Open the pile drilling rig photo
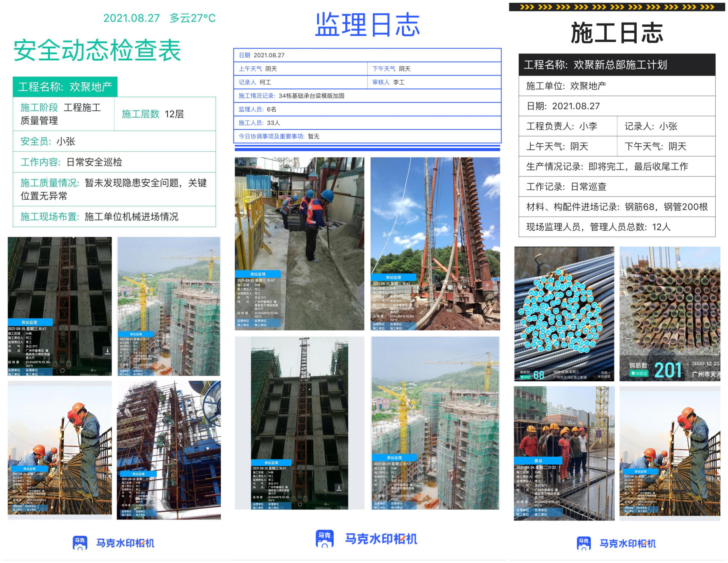 (x=435, y=244)
